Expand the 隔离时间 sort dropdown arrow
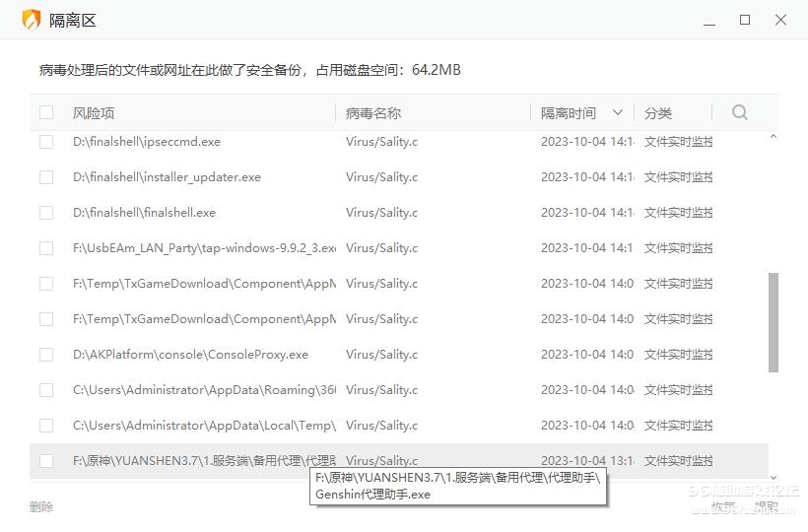This screenshot has height=532, width=808. (618, 112)
